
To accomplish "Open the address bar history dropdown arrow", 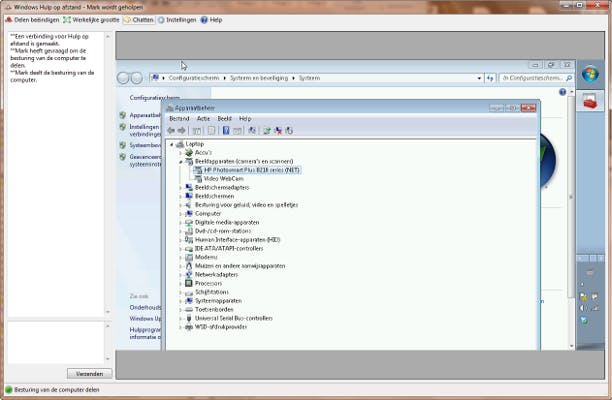I will coord(479,78).
